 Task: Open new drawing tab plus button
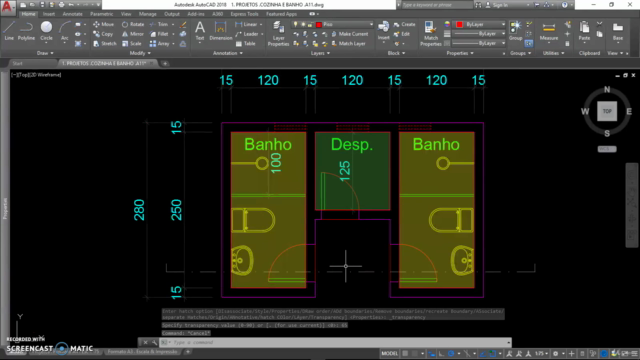(165, 63)
